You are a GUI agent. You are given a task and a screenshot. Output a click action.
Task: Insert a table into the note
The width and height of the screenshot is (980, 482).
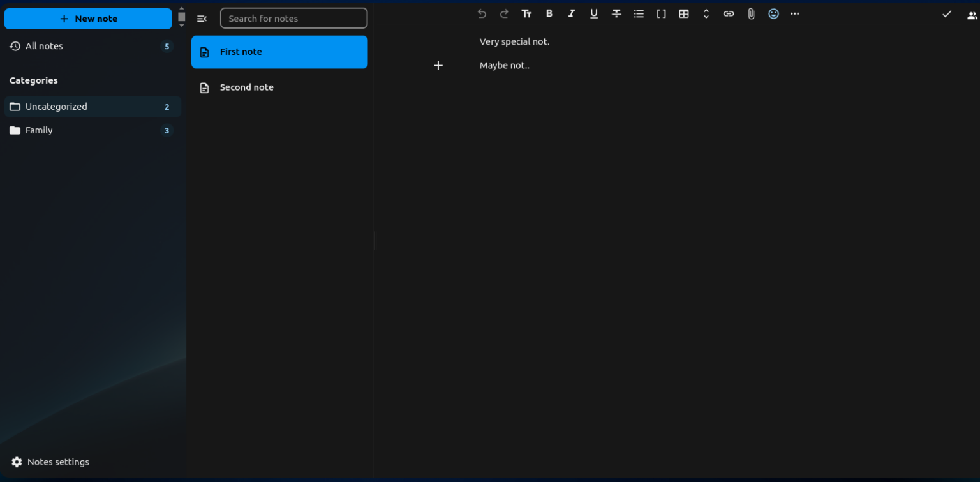click(683, 13)
